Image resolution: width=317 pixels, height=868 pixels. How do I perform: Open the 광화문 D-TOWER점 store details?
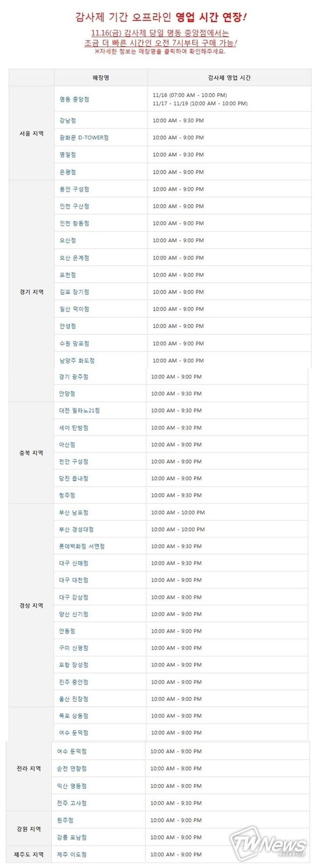coord(84,138)
